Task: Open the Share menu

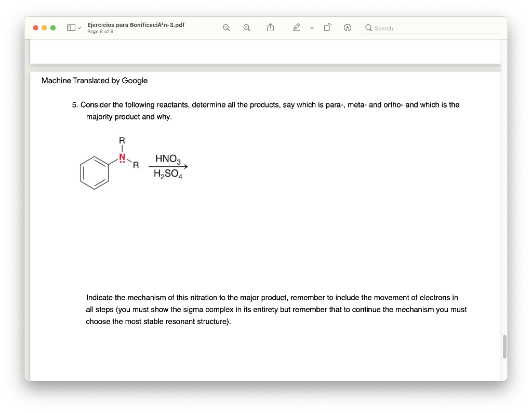Action: coord(270,27)
